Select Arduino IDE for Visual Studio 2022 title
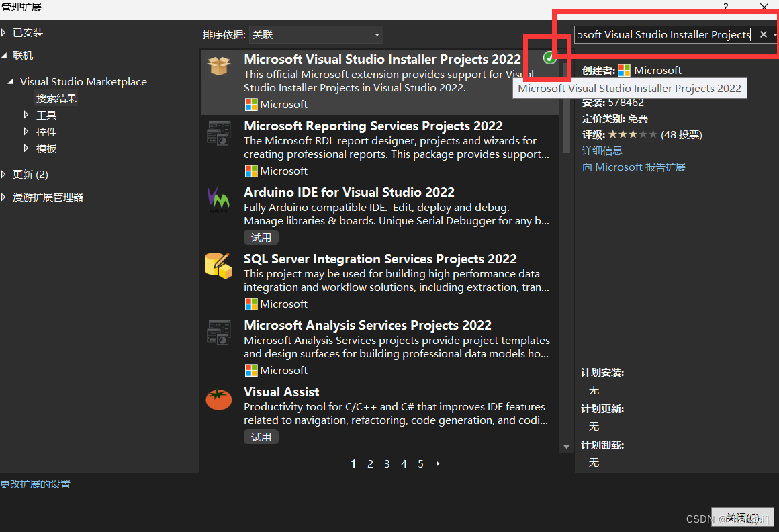Screen dimensions: 779x532 (349, 192)
